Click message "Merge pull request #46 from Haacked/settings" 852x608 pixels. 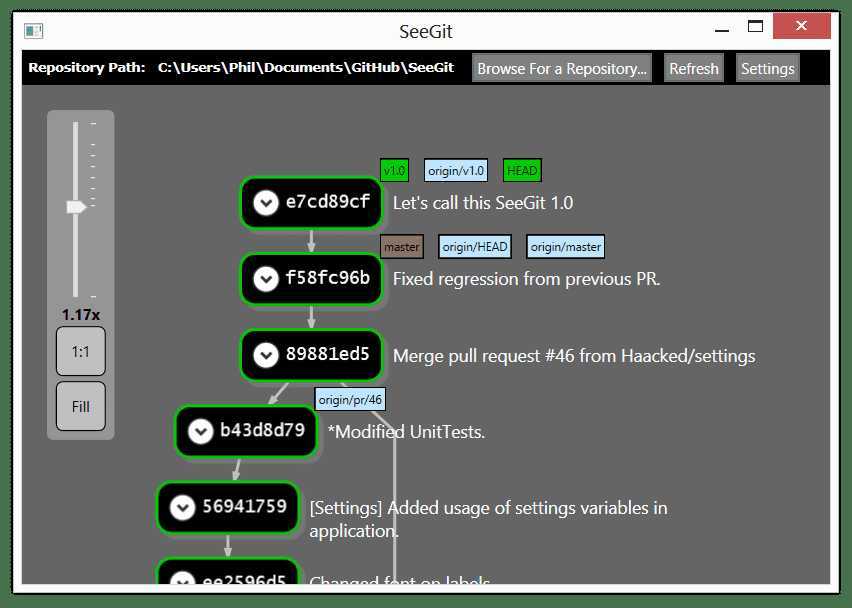pyautogui.click(x=574, y=356)
